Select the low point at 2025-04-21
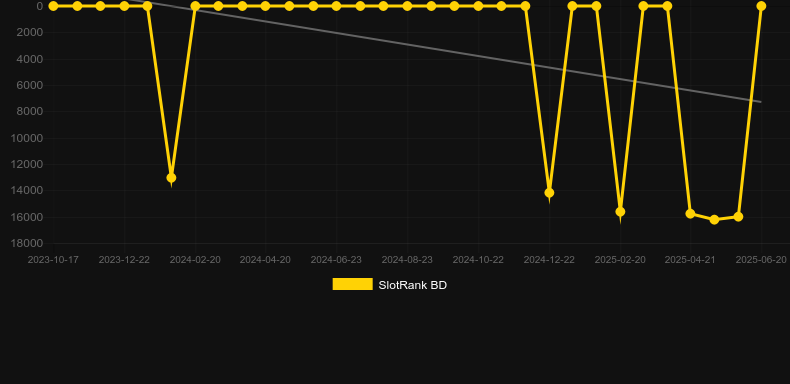 click(690, 214)
